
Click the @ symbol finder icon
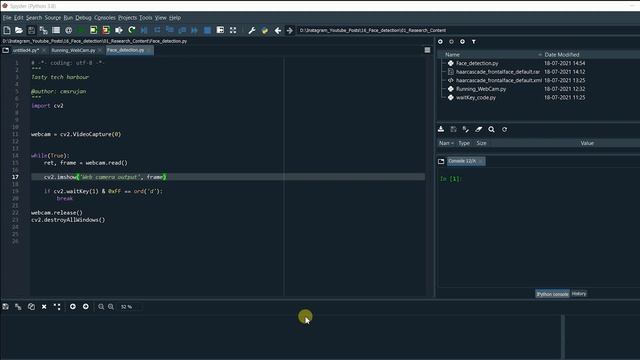[x=69, y=30]
